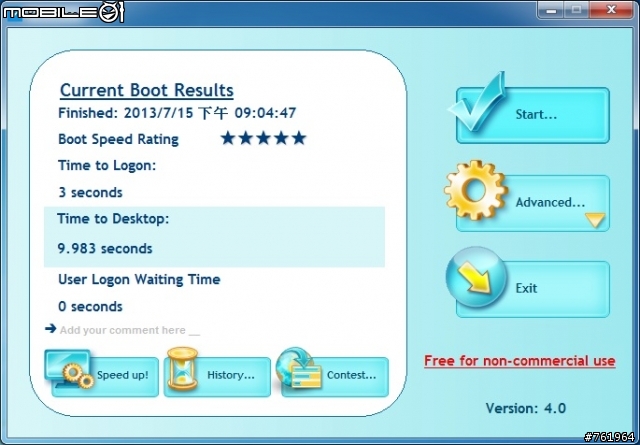Click the Contest globe icon
The height and width of the screenshot is (445, 640).
point(298,367)
